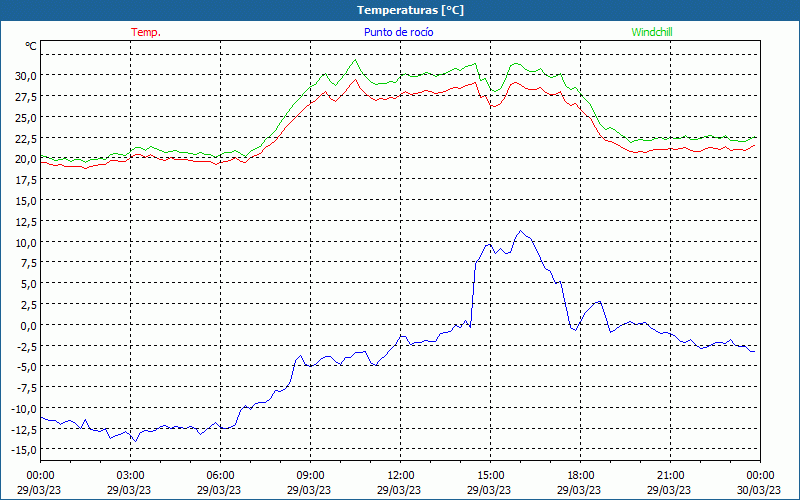
Task: Select the blue Punto de rocío legend label
Action: (x=398, y=32)
